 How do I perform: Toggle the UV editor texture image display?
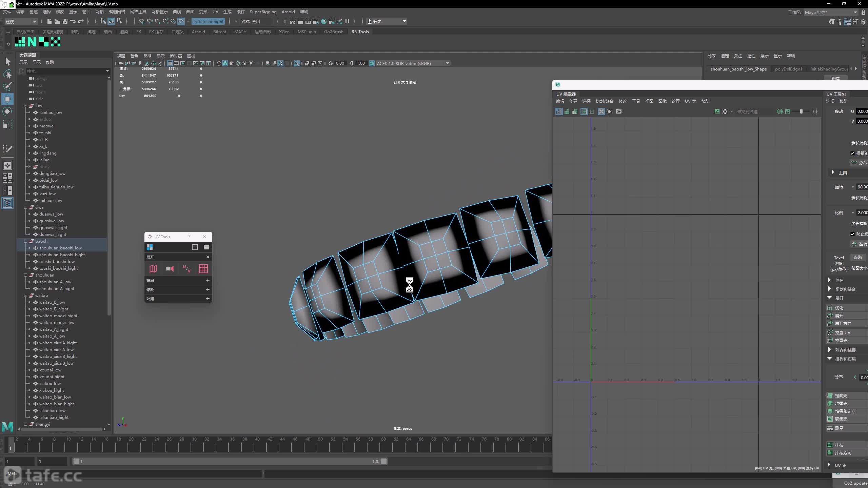[x=717, y=111]
